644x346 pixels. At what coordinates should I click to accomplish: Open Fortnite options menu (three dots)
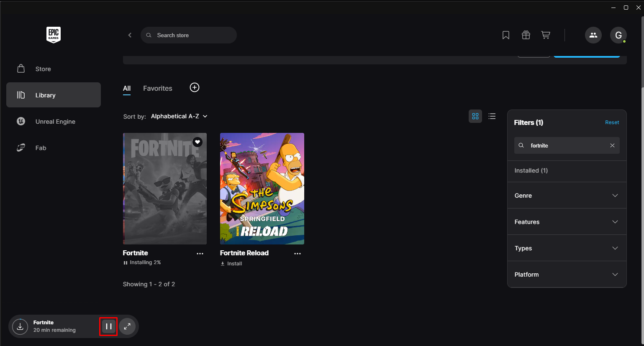point(200,254)
